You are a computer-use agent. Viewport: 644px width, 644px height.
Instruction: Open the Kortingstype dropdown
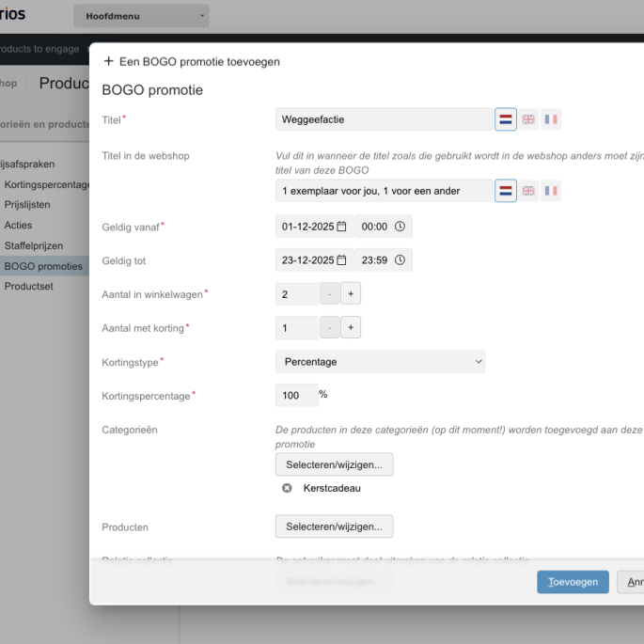380,362
